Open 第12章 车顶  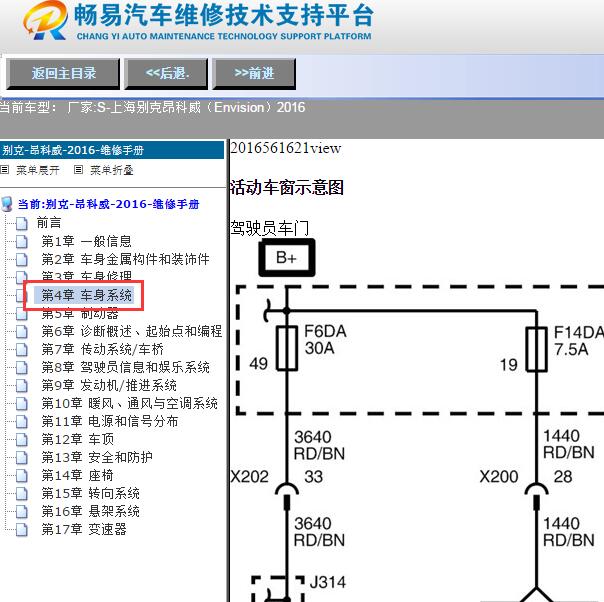pos(78,439)
